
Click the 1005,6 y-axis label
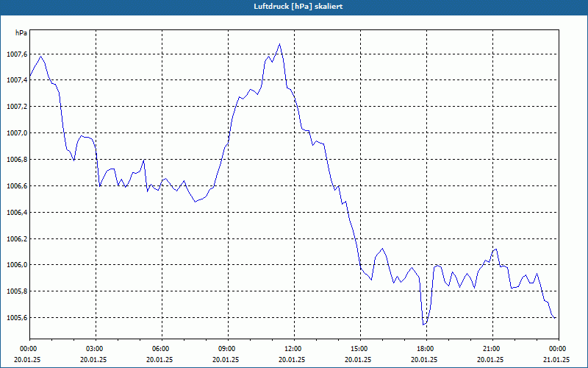click(x=17, y=318)
